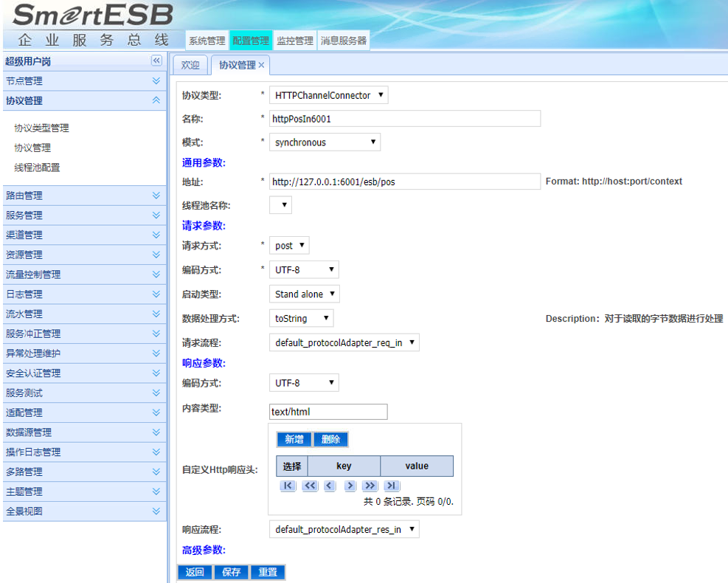Open the 模式 synchronous dropdown
Viewport: 728px width, 583px height.
(x=325, y=142)
